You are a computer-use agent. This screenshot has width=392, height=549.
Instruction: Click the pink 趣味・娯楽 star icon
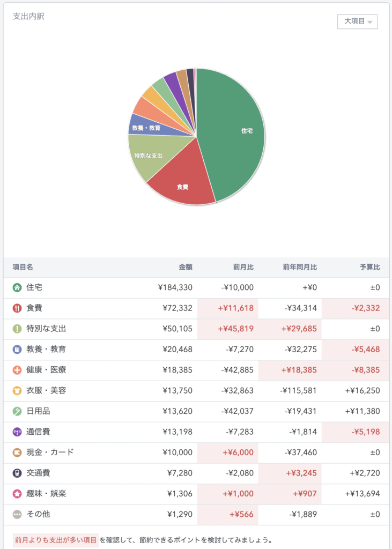[x=17, y=493]
